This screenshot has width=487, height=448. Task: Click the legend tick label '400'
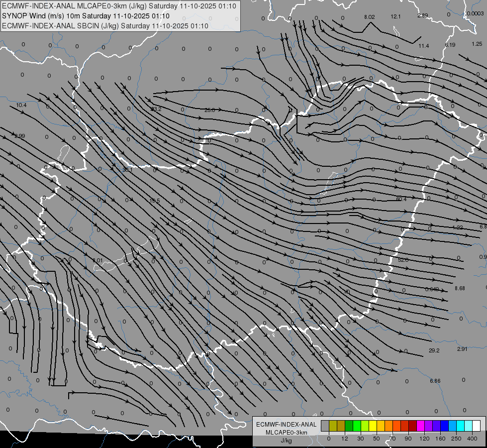coord(472,439)
